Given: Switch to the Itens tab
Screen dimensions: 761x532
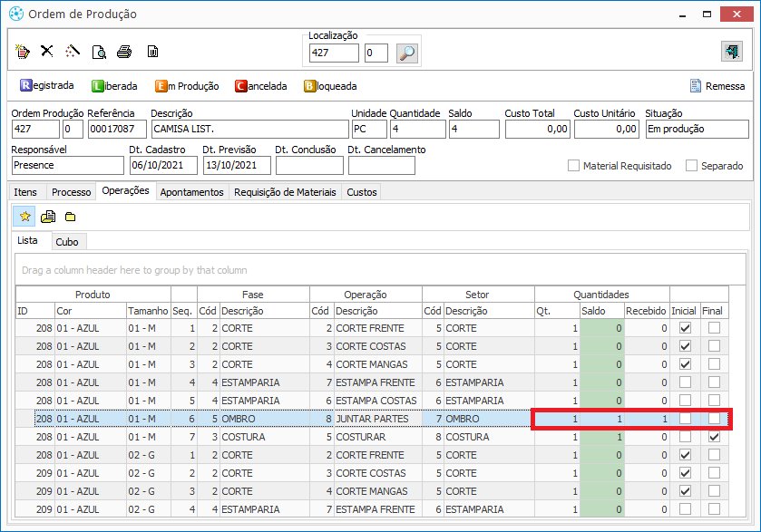Looking at the screenshot, I should 25,192.
